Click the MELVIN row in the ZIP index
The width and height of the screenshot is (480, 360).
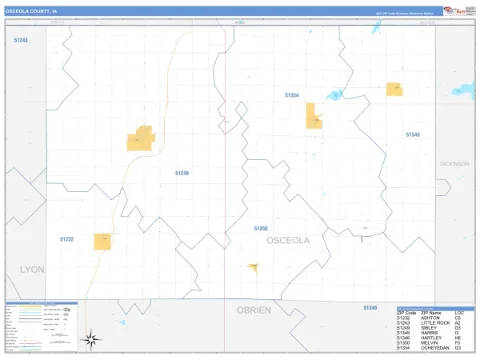(430, 343)
